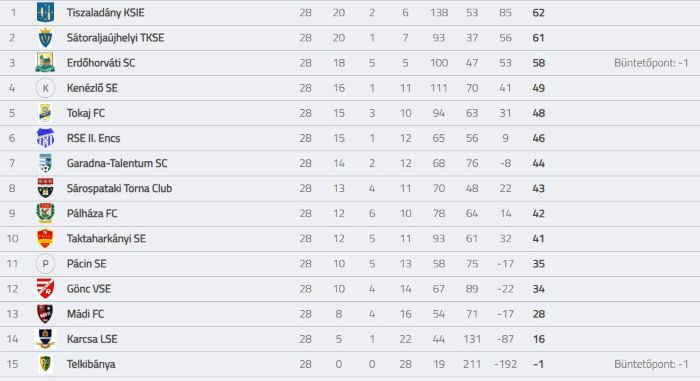Image resolution: width=700 pixels, height=381 pixels.
Task: Click the Sárospataki Torna Club shield
Action: click(x=45, y=188)
